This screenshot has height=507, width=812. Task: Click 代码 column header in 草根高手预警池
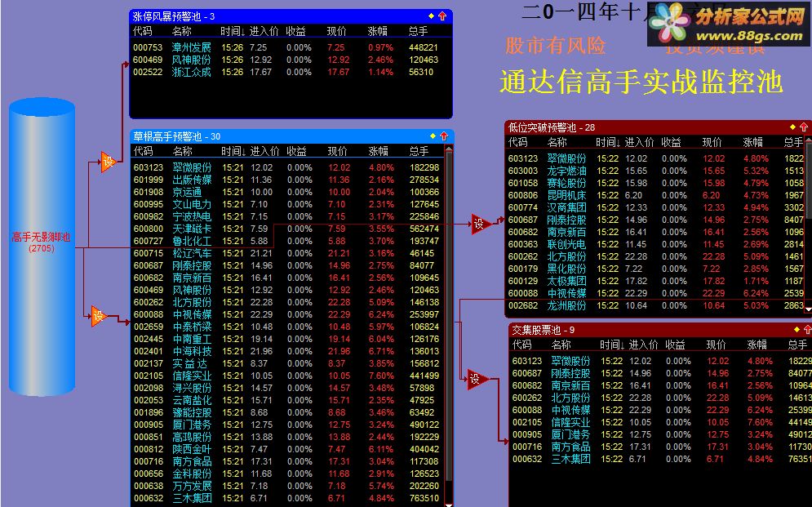144,151
